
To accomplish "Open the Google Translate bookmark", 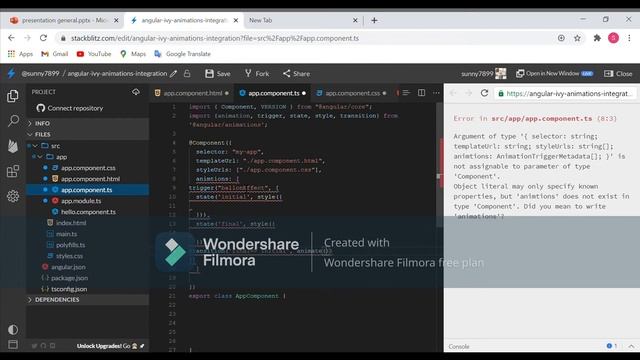I will tap(182, 54).
